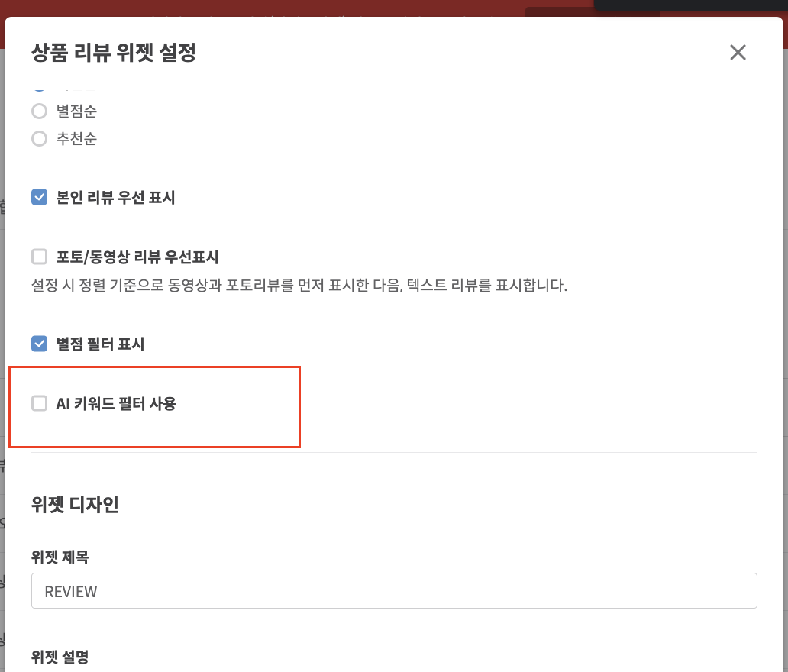This screenshot has width=788, height=672.
Task: Select the 별점순 radio button
Action: tap(39, 111)
